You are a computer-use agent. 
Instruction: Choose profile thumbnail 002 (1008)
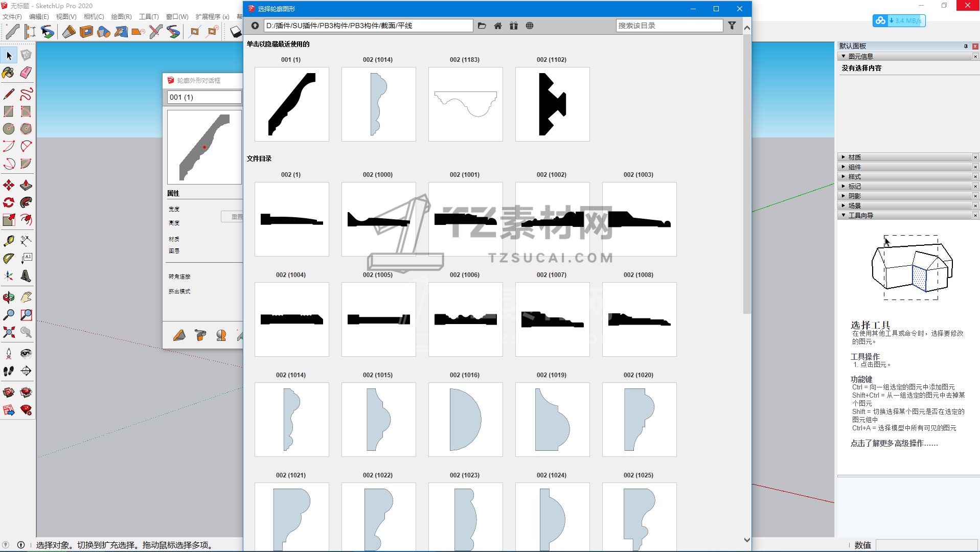640,319
